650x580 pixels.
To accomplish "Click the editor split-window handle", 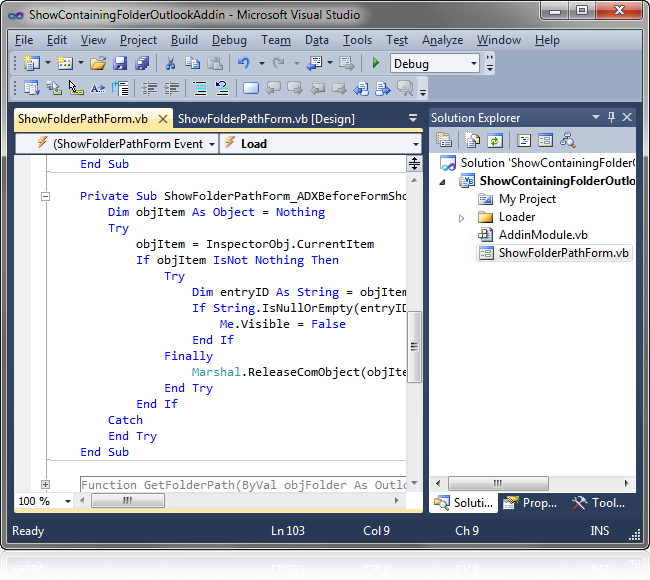I will pyautogui.click(x=414, y=163).
